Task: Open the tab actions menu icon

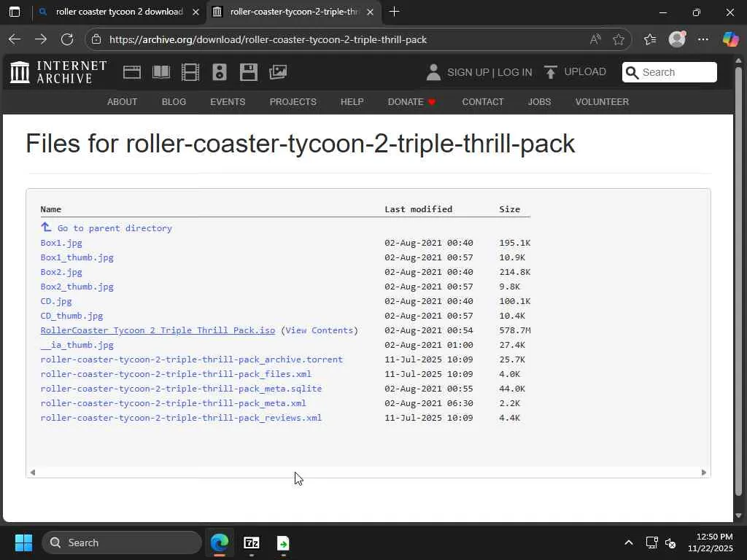Action: (15, 12)
